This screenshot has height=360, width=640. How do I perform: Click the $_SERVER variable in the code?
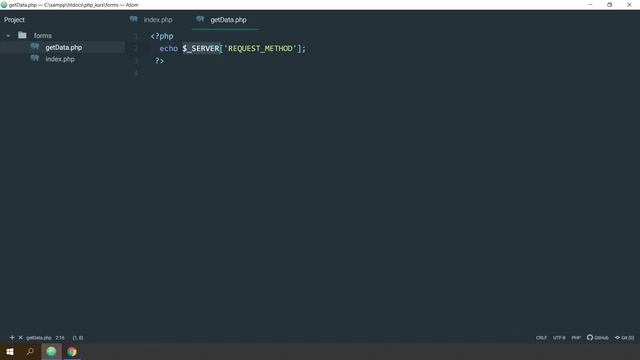201,49
